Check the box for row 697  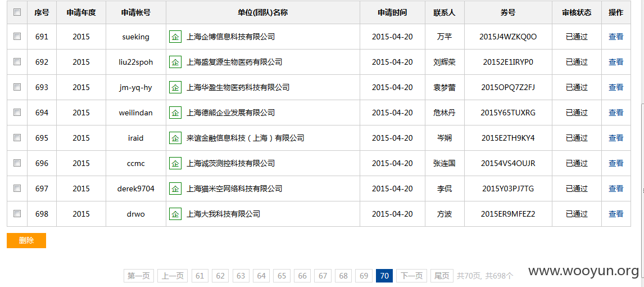coord(17,189)
